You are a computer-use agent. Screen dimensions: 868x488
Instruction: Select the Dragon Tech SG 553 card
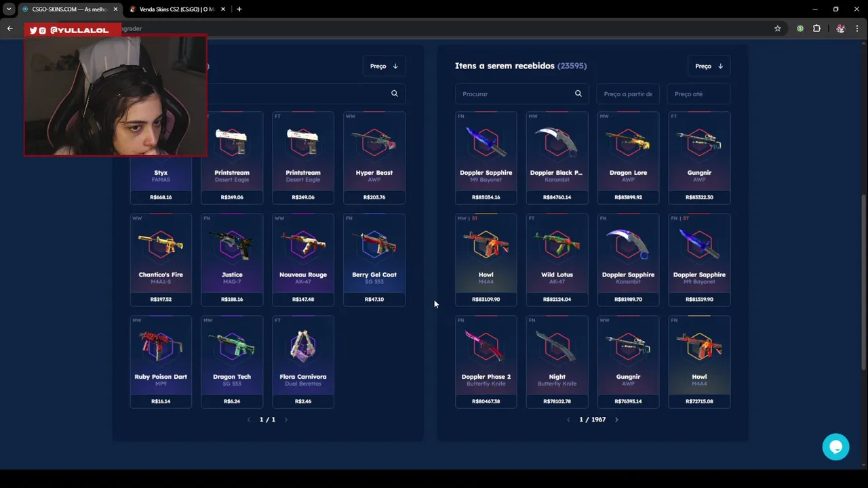tap(232, 362)
